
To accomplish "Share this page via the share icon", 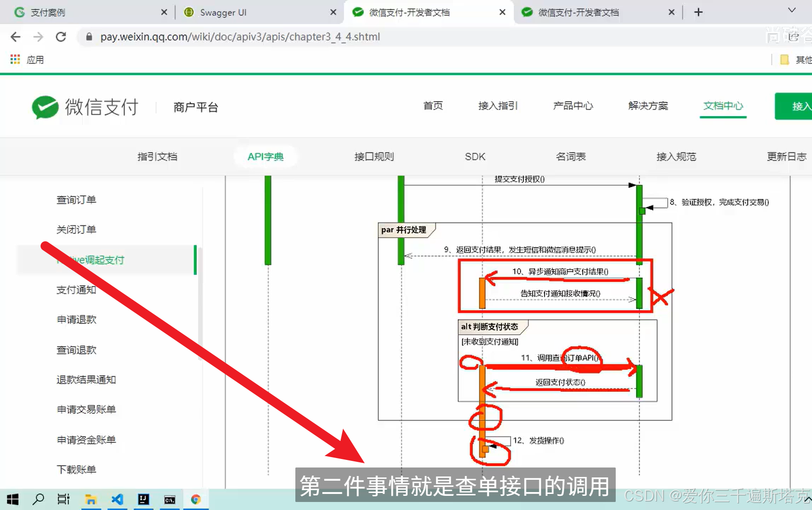I will coord(793,37).
